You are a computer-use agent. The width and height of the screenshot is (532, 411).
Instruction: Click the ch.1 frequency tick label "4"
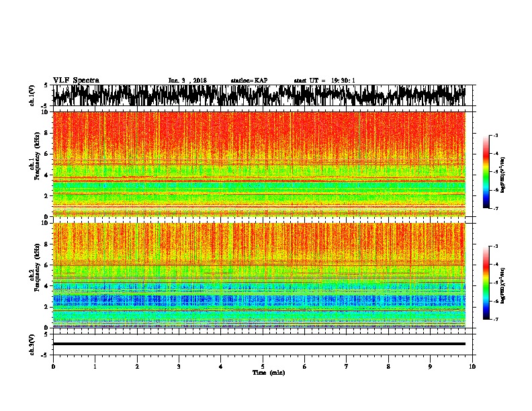click(47, 175)
